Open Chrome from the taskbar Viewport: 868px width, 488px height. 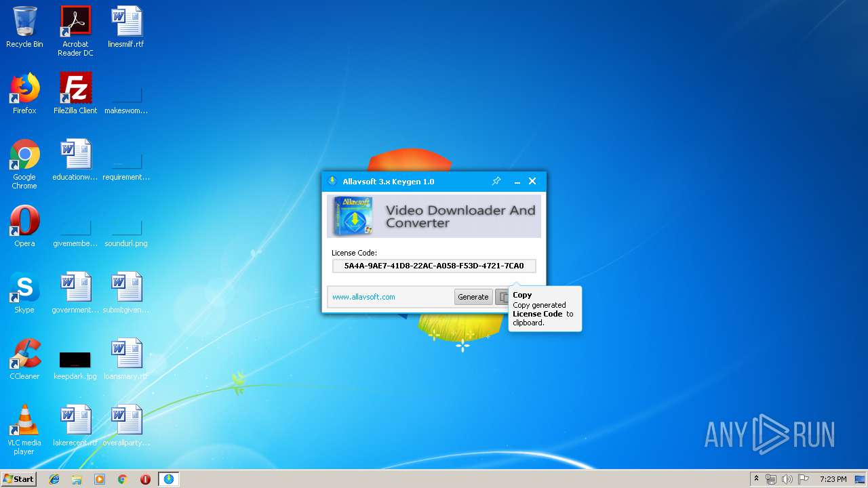pos(122,479)
